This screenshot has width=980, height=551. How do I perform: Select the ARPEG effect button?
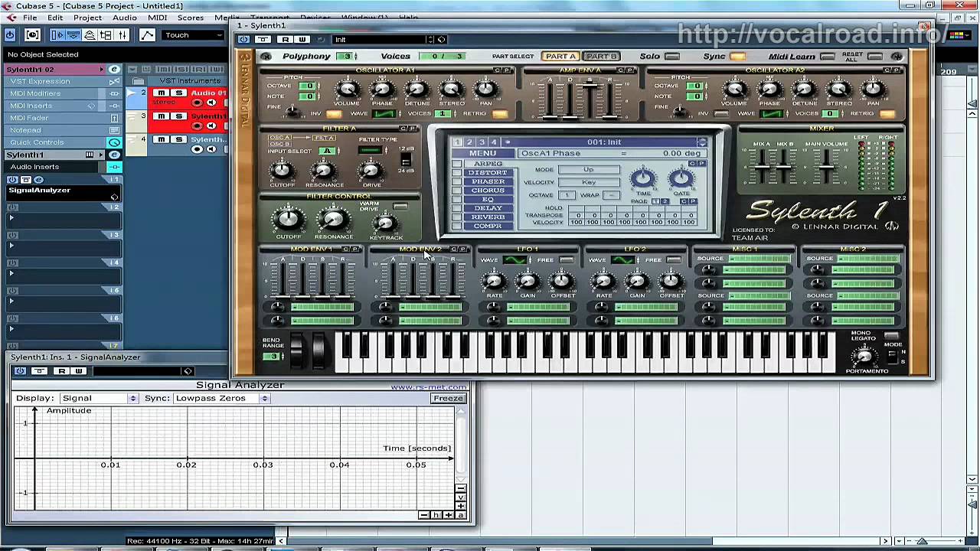[x=488, y=164]
